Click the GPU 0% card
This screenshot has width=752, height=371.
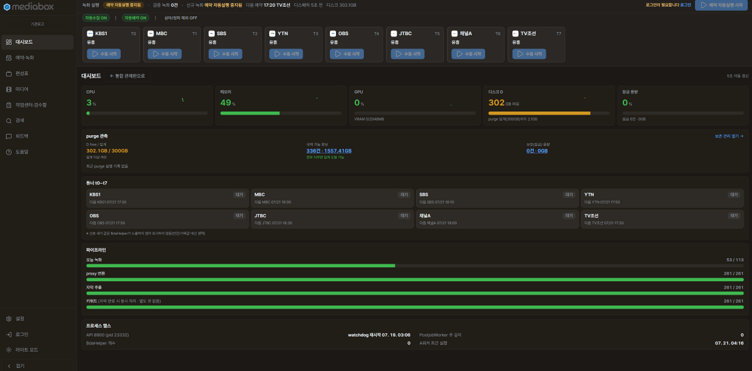coord(414,105)
